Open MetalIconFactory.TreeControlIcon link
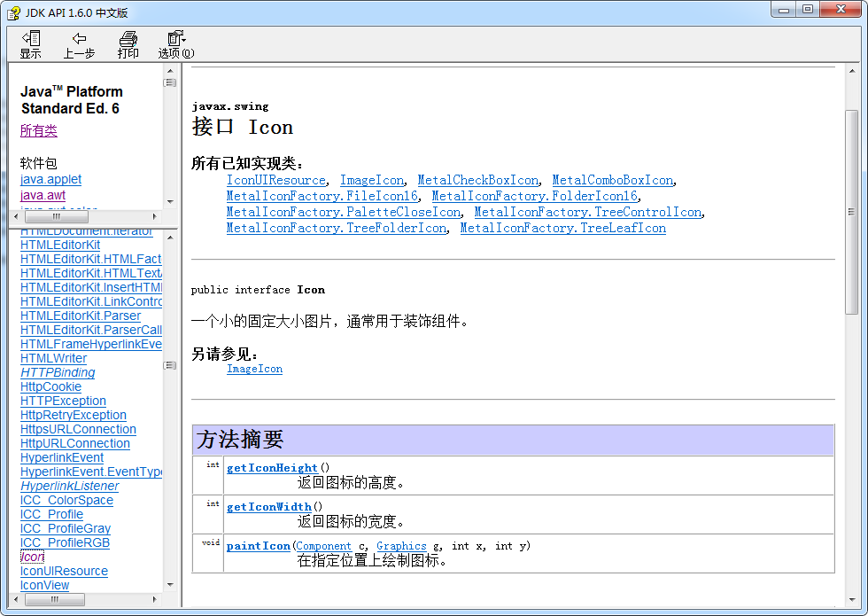The image size is (868, 616). pyautogui.click(x=588, y=212)
